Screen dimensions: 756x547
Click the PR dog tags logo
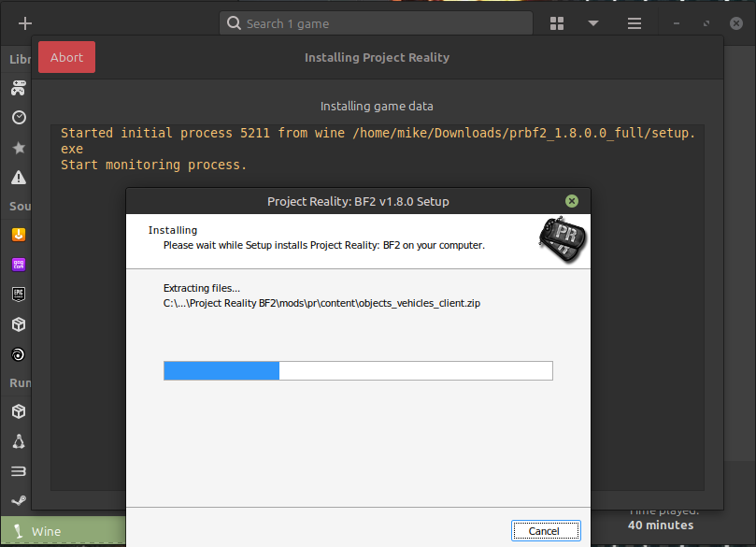pyautogui.click(x=563, y=239)
